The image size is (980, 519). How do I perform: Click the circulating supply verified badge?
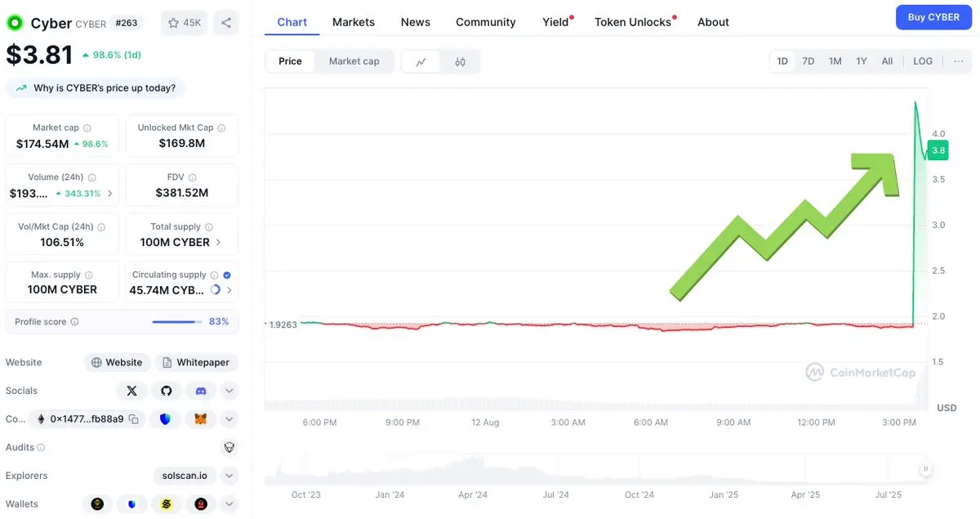[x=227, y=275]
